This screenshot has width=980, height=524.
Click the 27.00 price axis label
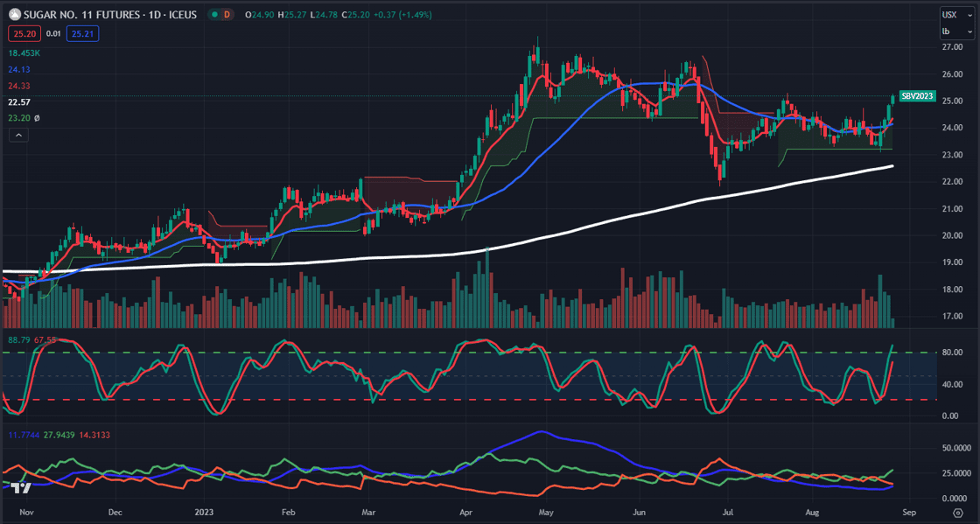951,47
